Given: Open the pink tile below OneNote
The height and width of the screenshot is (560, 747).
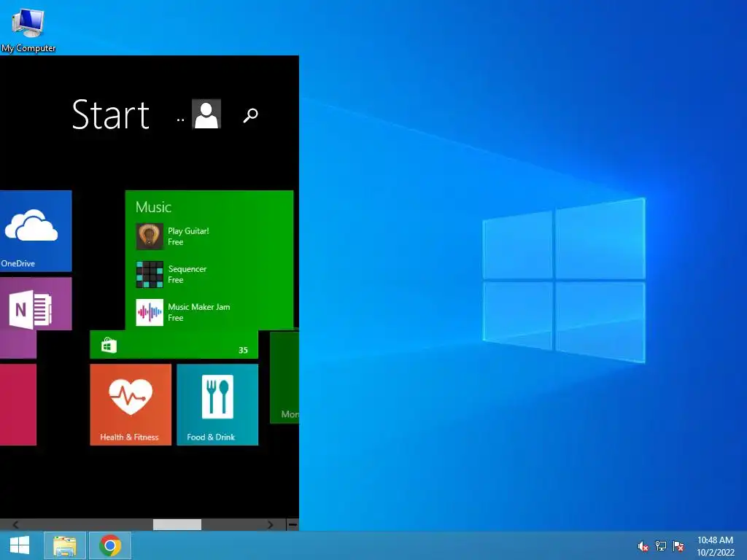Looking at the screenshot, I should 18,405.
